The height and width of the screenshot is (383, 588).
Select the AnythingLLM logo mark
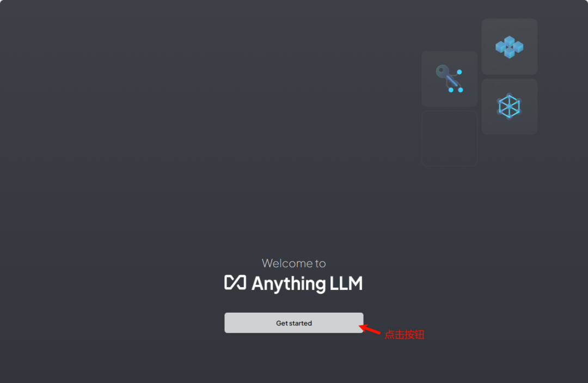pos(235,282)
